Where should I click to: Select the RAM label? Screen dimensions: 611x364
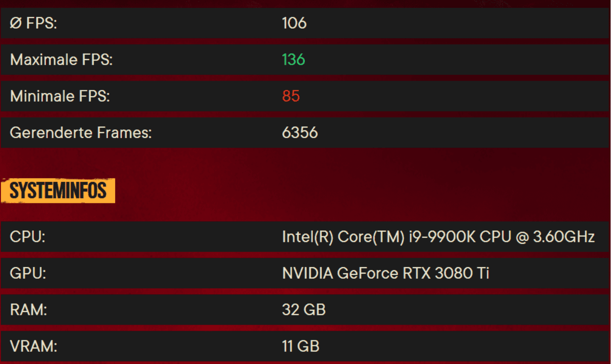point(28,310)
